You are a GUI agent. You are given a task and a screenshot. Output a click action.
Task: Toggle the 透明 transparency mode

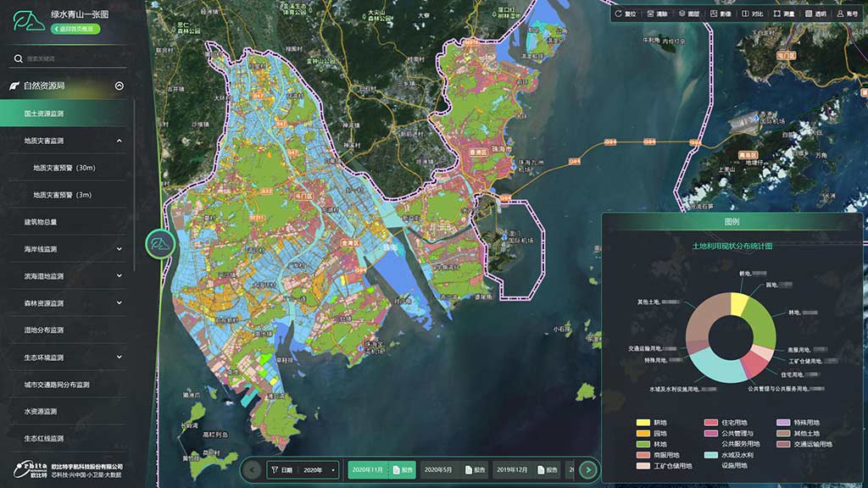[815, 14]
